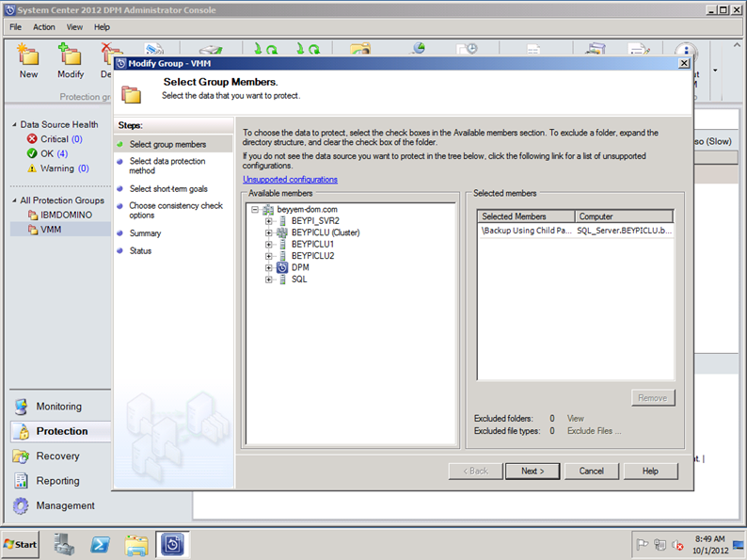Click the Cancel button
Image resolution: width=747 pixels, height=560 pixels.
point(591,471)
